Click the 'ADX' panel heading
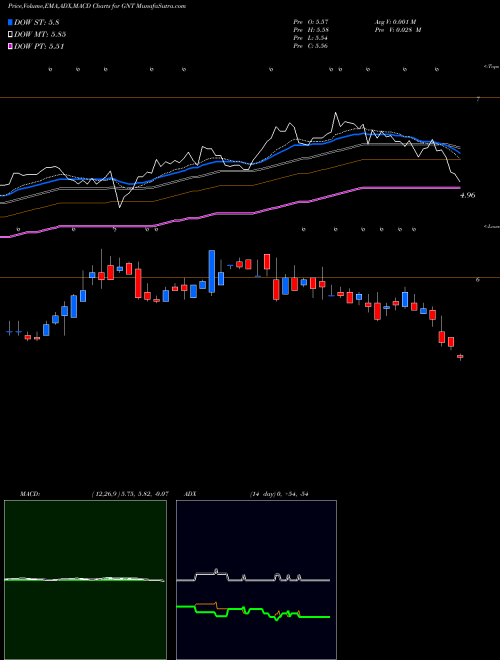This screenshot has width=500, height=660. coord(189,494)
